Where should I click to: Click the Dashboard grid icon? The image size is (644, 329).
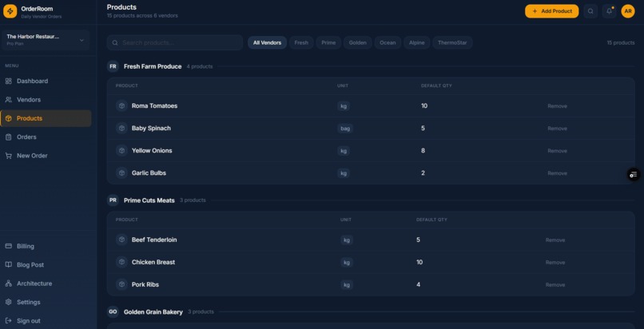(8, 81)
